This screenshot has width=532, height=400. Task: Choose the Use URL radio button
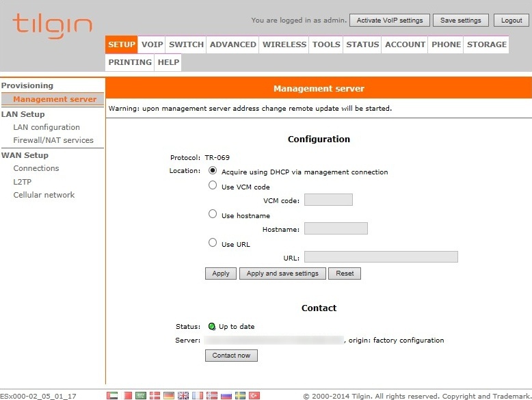click(x=213, y=243)
